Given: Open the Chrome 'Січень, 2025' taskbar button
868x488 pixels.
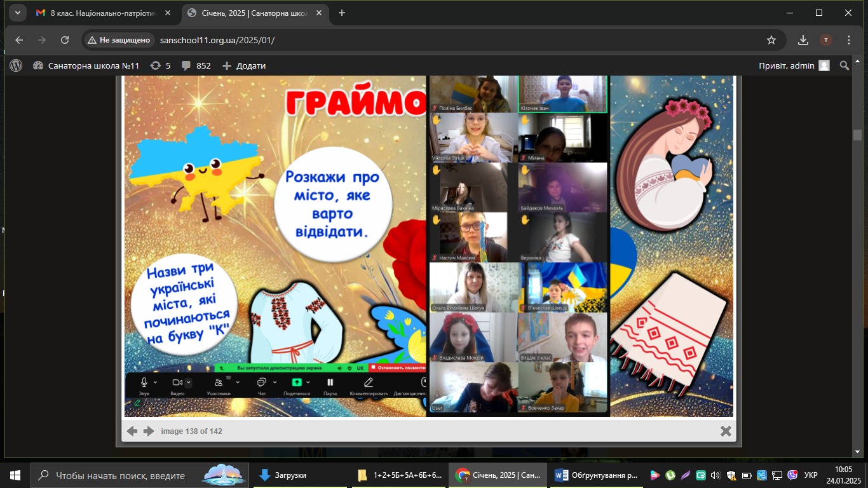Looking at the screenshot, I should [x=498, y=475].
